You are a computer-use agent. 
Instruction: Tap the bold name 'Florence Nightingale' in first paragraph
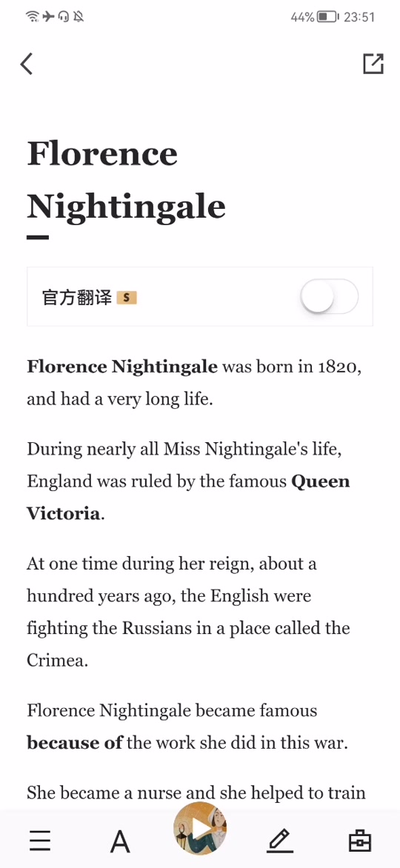pyautogui.click(x=122, y=367)
